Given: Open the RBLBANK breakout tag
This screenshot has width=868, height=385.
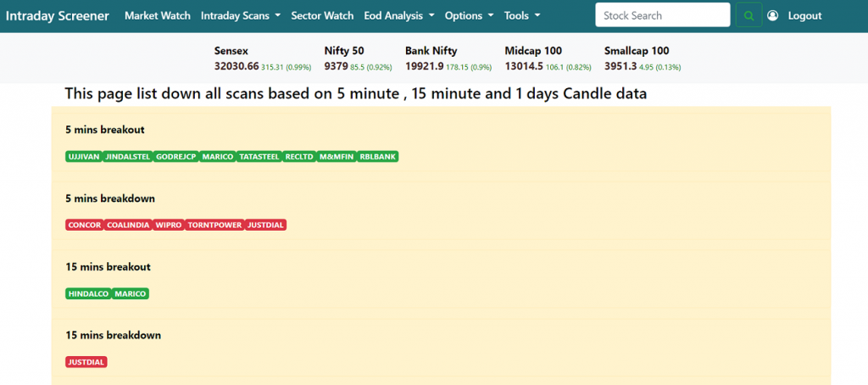Looking at the screenshot, I should [x=378, y=157].
